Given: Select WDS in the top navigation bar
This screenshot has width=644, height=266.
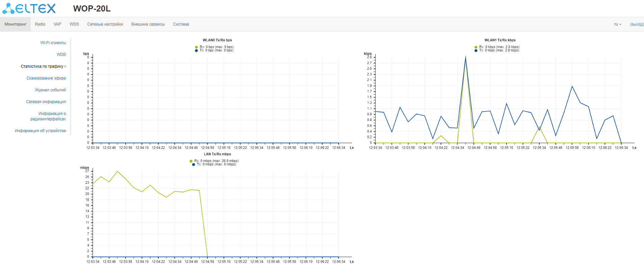Looking at the screenshot, I should (x=74, y=24).
